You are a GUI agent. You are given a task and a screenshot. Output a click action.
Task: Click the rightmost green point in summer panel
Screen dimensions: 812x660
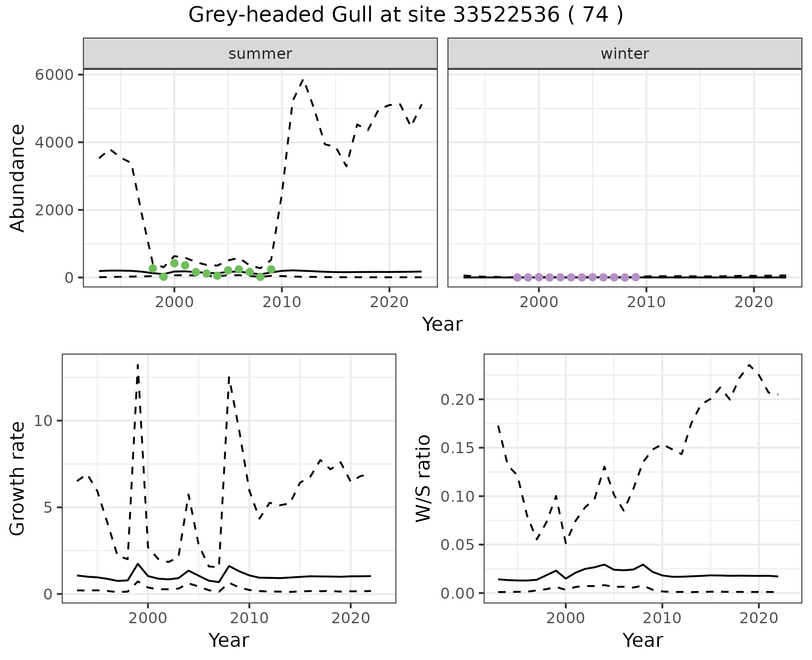[271, 269]
